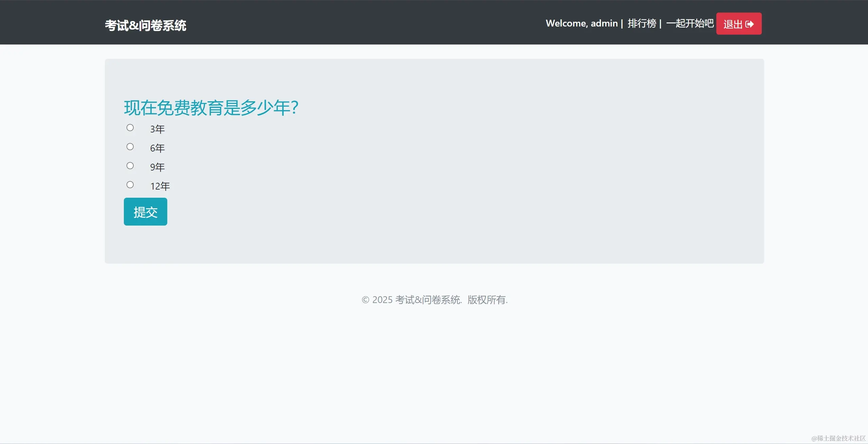868x444 pixels.
Task: Open the 排行榜 leaderboard link
Action: point(642,23)
